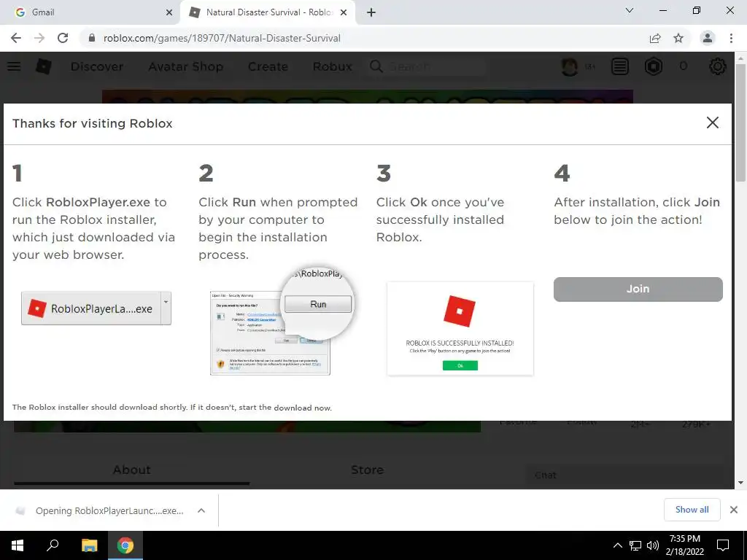Open the Chrome three-dot menu
Screen dimensions: 747x560
tap(731, 38)
